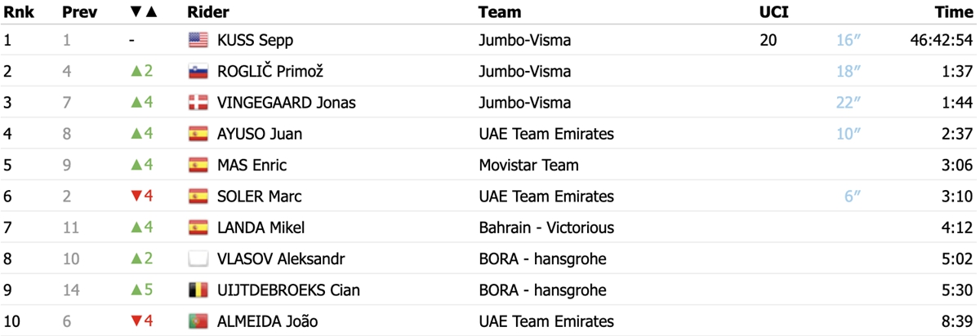Sort table by Time column header

pos(954,12)
